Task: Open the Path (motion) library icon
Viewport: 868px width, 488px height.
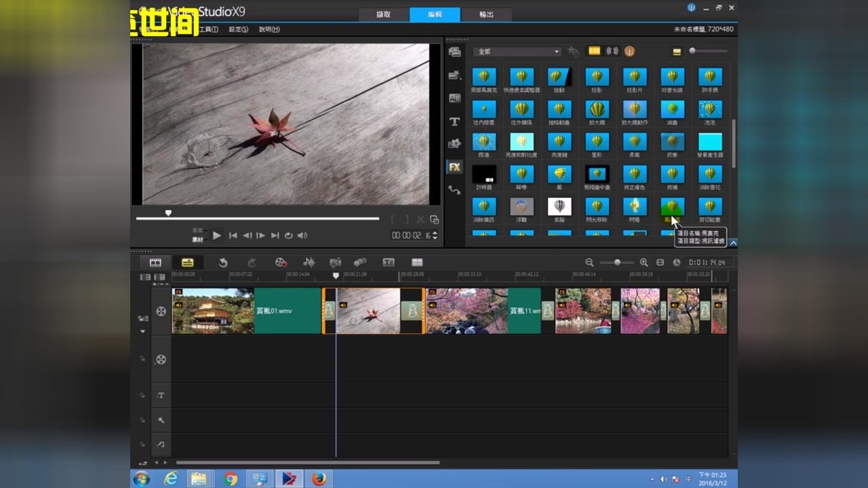Action: click(x=454, y=190)
